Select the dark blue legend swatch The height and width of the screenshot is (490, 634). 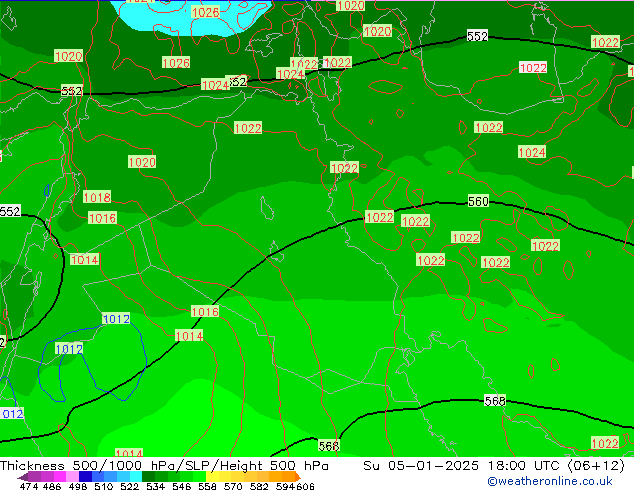click(85, 476)
